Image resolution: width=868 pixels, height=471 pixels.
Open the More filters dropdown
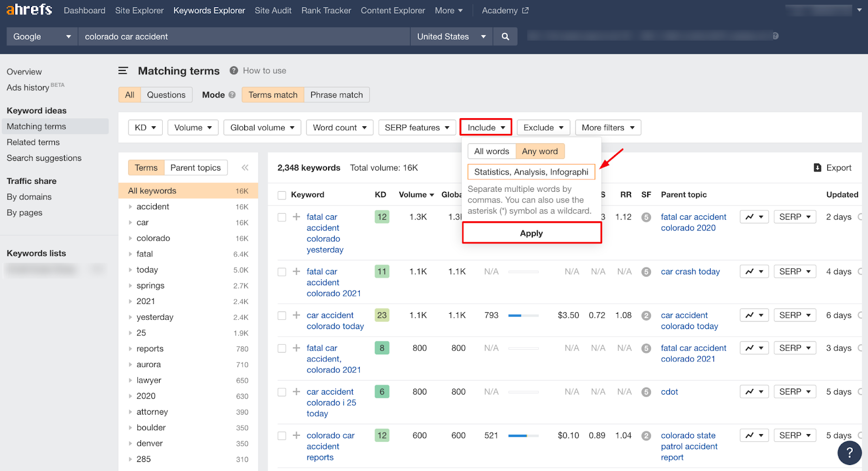click(x=608, y=127)
